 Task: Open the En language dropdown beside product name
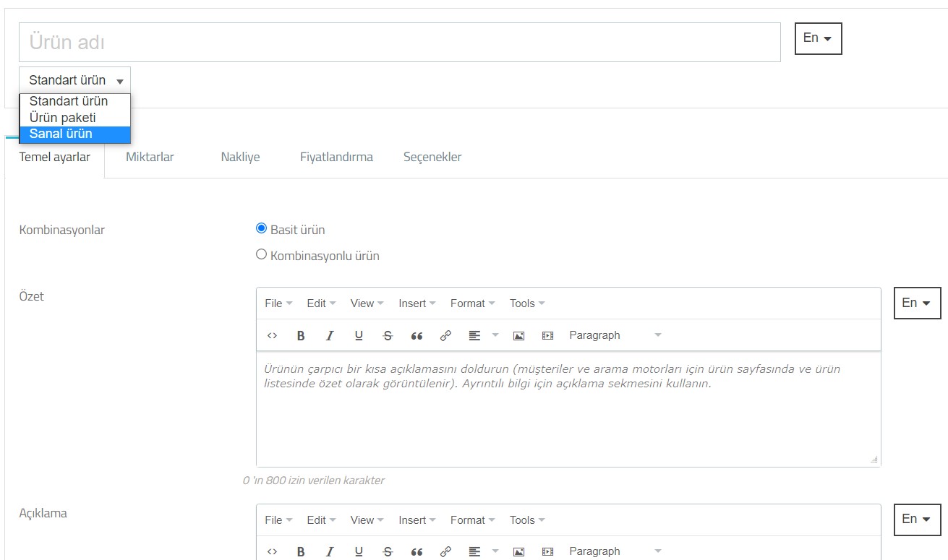pos(818,38)
